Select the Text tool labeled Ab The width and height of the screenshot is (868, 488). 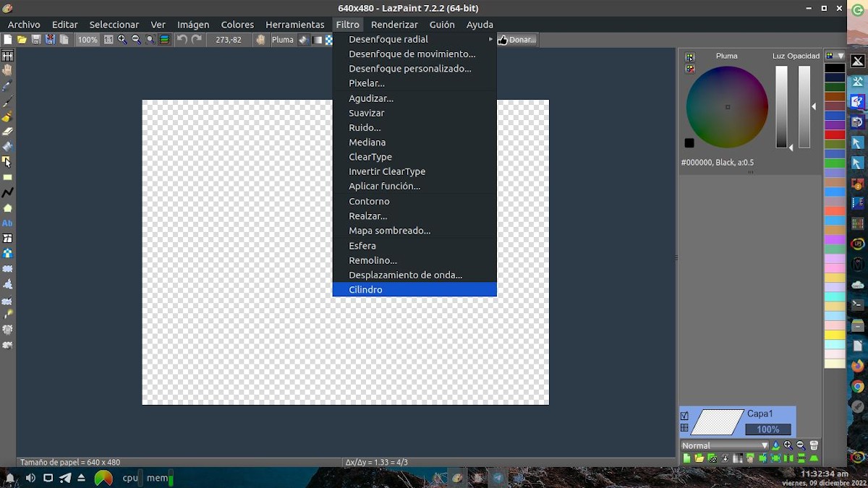7,223
